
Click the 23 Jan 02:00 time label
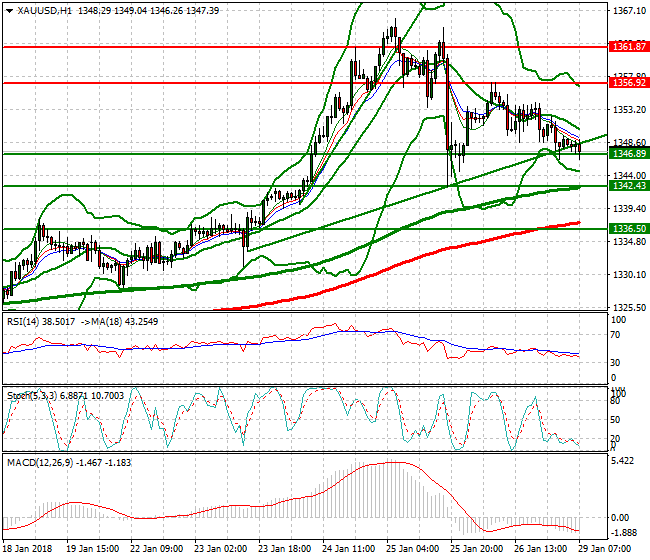[x=221, y=549]
